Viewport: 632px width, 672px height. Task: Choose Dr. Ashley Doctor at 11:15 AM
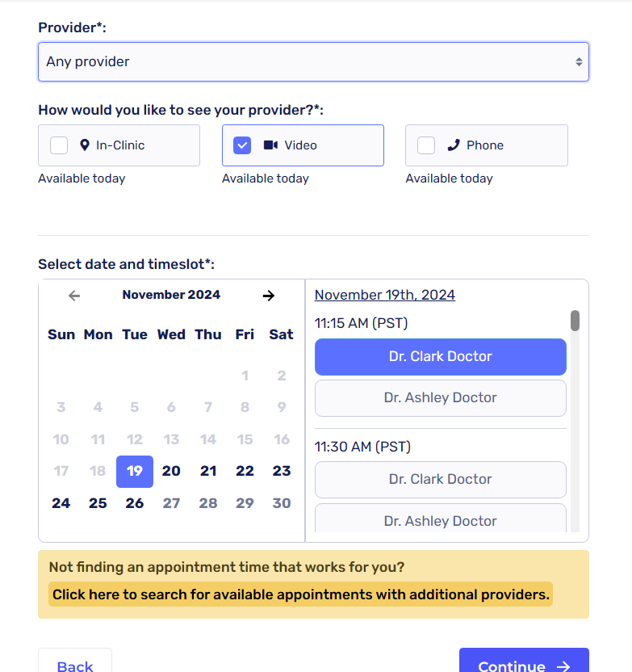[x=440, y=397]
